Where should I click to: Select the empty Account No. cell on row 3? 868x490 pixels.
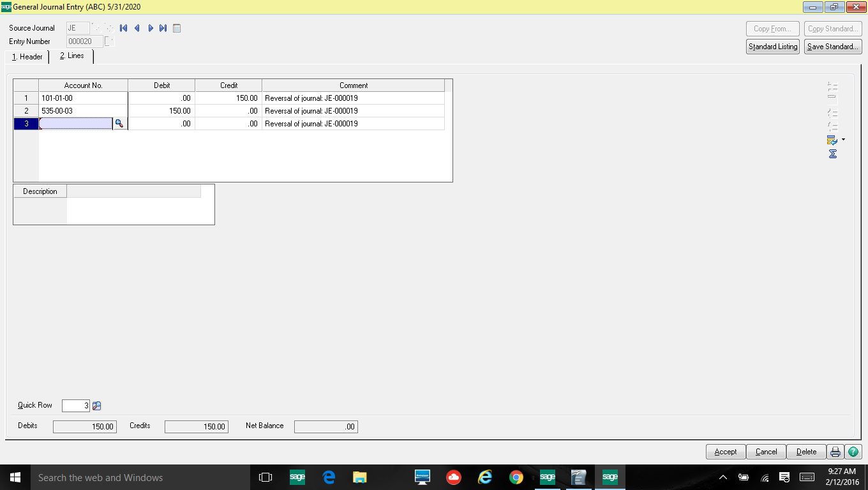click(x=75, y=123)
